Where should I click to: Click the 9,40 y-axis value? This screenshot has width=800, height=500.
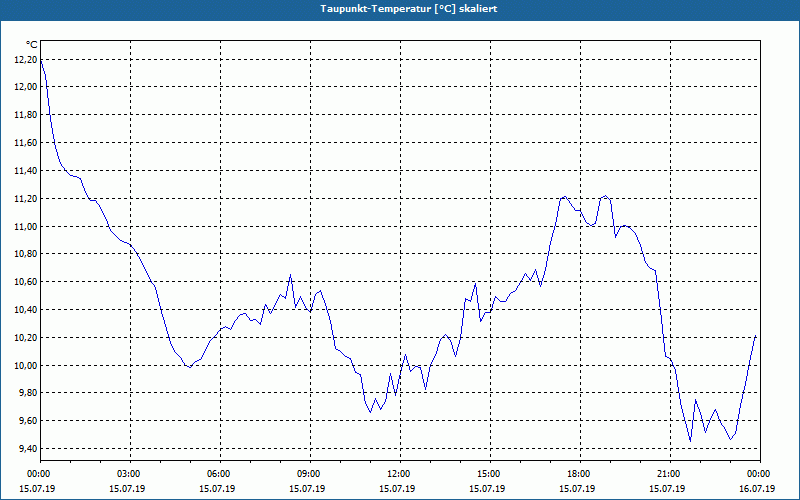28,448
